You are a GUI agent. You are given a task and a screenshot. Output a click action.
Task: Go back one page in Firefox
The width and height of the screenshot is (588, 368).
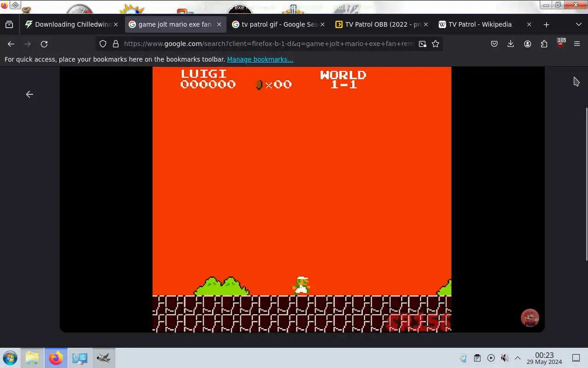[x=11, y=44]
